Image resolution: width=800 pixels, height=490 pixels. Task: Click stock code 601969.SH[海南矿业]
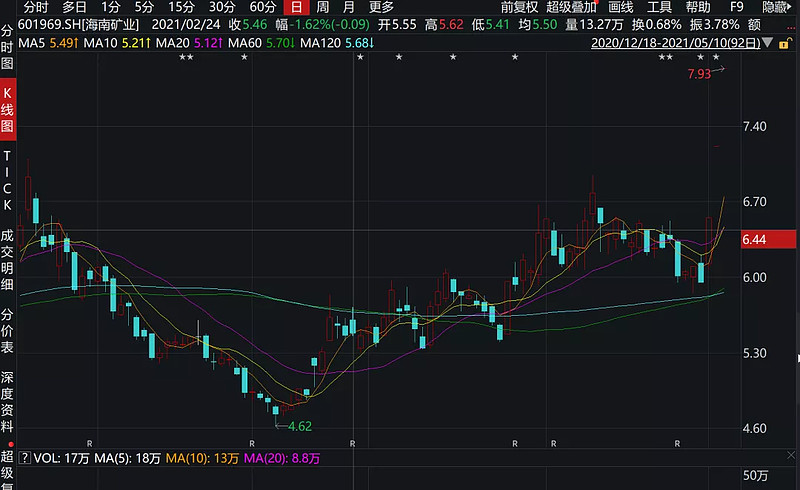tap(79, 24)
